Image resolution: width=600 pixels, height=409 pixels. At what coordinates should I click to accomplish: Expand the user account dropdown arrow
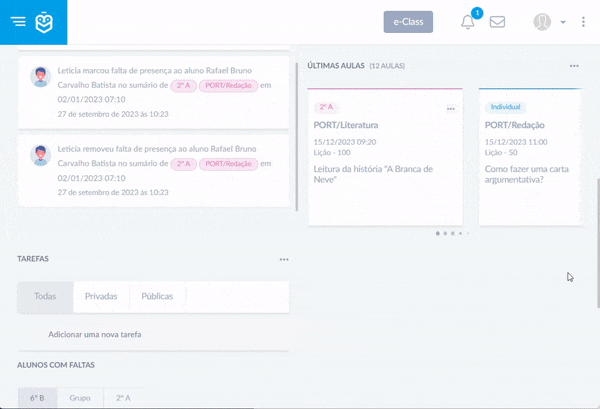click(x=563, y=22)
